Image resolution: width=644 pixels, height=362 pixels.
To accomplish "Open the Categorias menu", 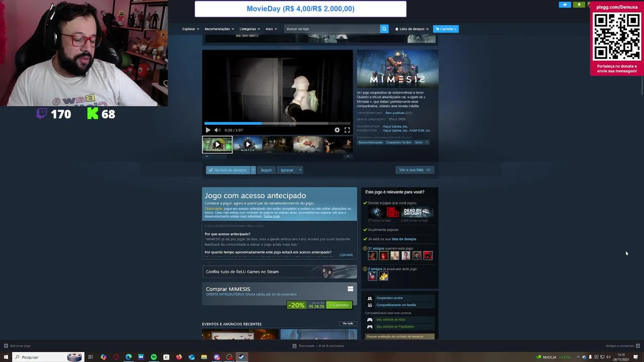I will (250, 29).
